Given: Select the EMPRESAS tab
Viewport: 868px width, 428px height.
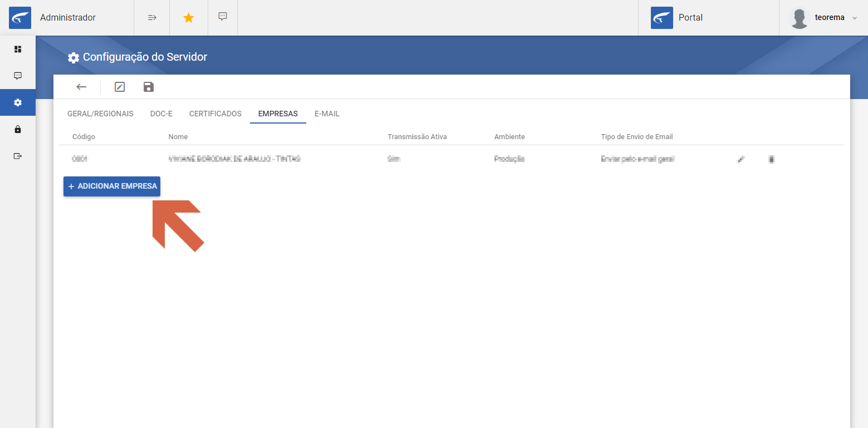Looking at the screenshot, I should click(x=278, y=114).
